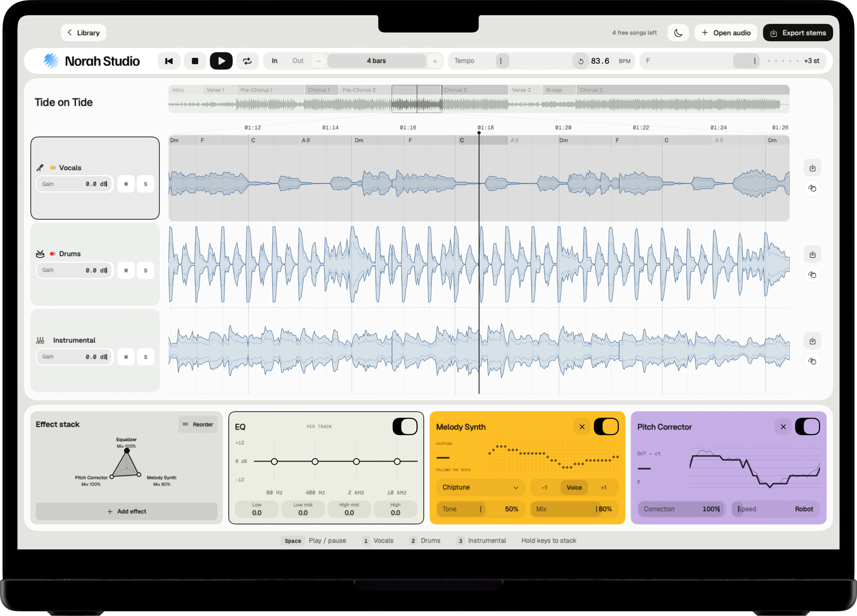The image size is (857, 616).
Task: Start playback with the play button
Action: pos(221,61)
